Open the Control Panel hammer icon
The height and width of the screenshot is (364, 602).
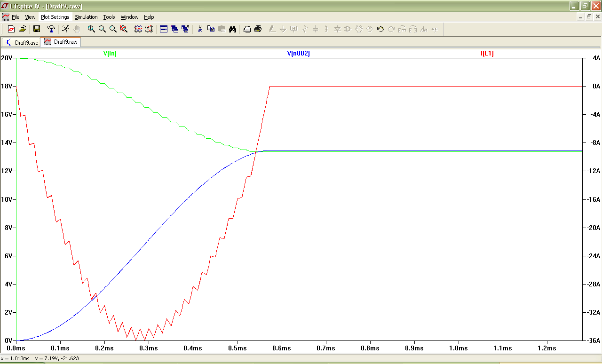pyautogui.click(x=51, y=29)
